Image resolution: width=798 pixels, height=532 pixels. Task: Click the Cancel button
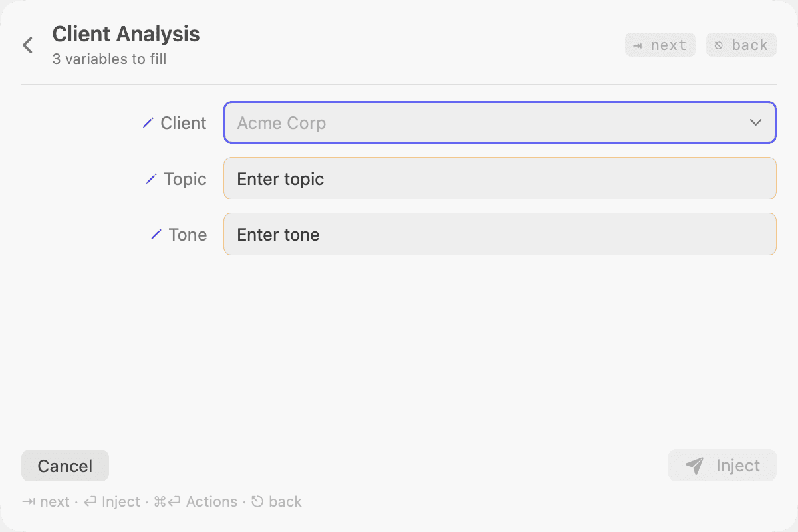(65, 465)
